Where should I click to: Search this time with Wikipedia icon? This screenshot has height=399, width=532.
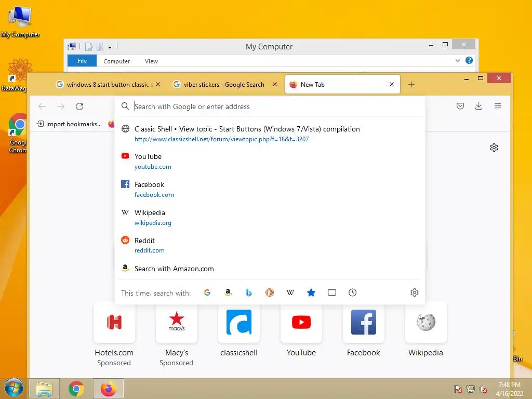(290, 292)
